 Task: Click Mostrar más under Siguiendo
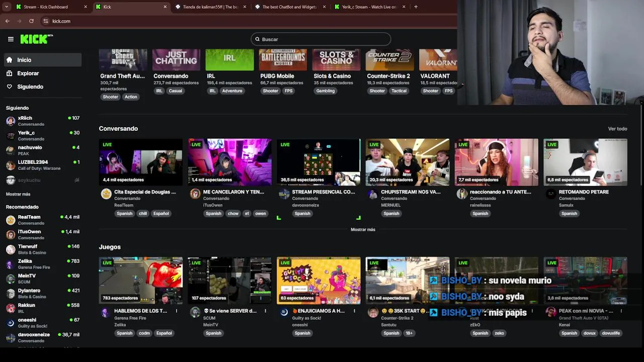click(18, 194)
